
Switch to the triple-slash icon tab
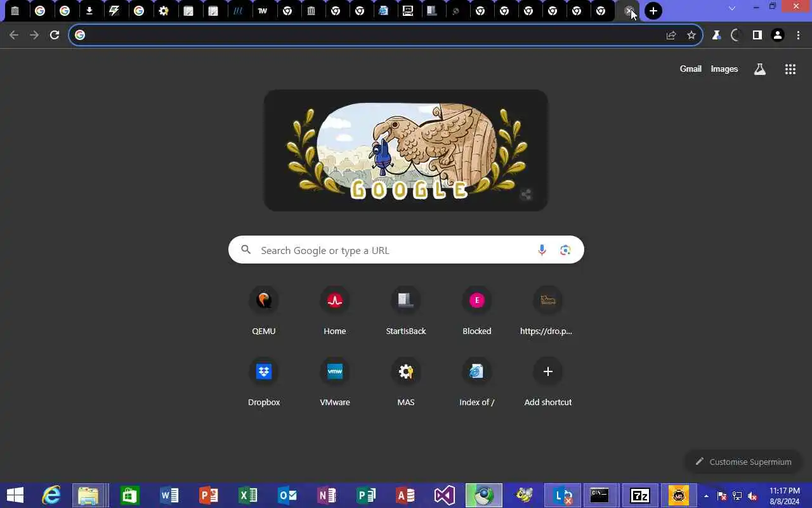[238, 11]
